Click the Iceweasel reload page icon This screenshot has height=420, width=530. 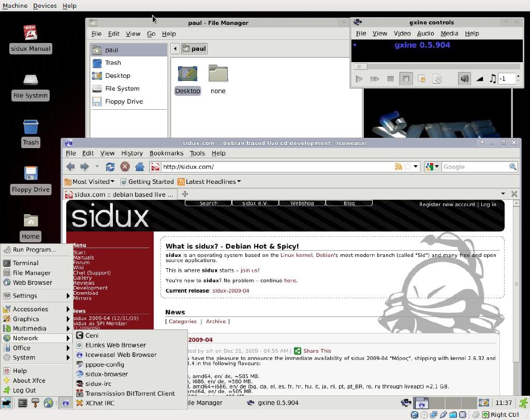click(x=110, y=166)
